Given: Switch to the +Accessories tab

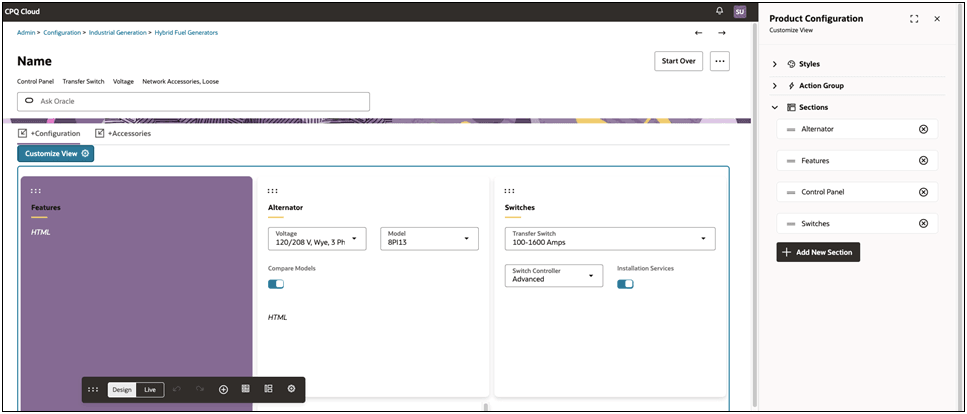Looking at the screenshot, I should [123, 133].
